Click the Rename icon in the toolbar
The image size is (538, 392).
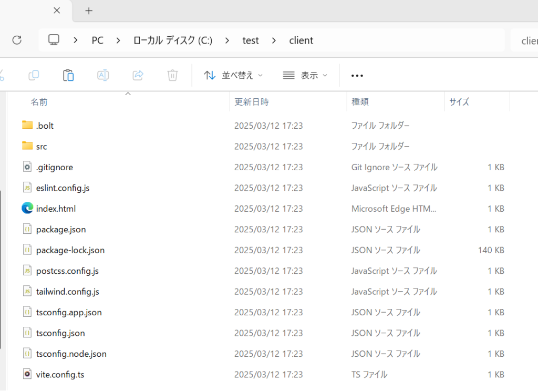tap(103, 75)
